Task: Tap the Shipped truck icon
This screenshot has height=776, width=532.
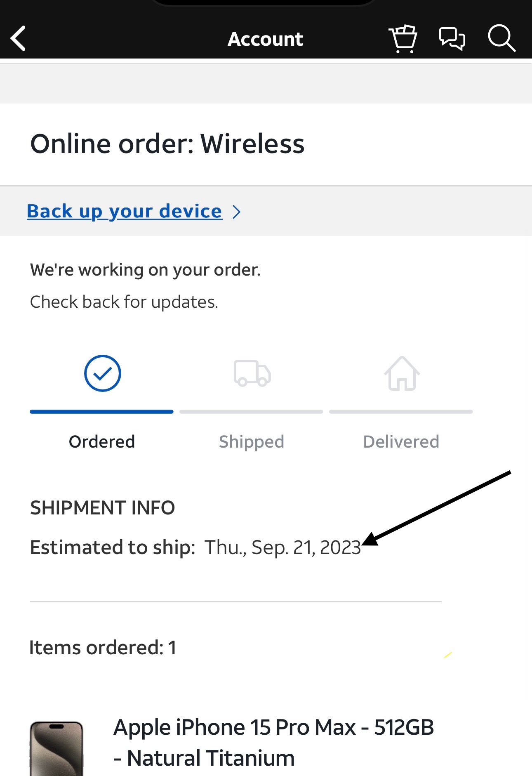Action: [252, 373]
